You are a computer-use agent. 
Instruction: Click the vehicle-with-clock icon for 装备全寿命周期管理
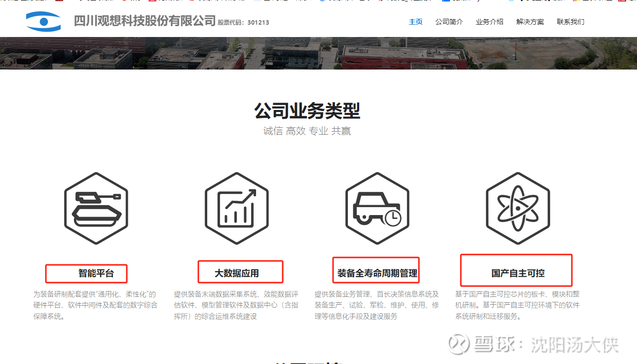click(376, 207)
